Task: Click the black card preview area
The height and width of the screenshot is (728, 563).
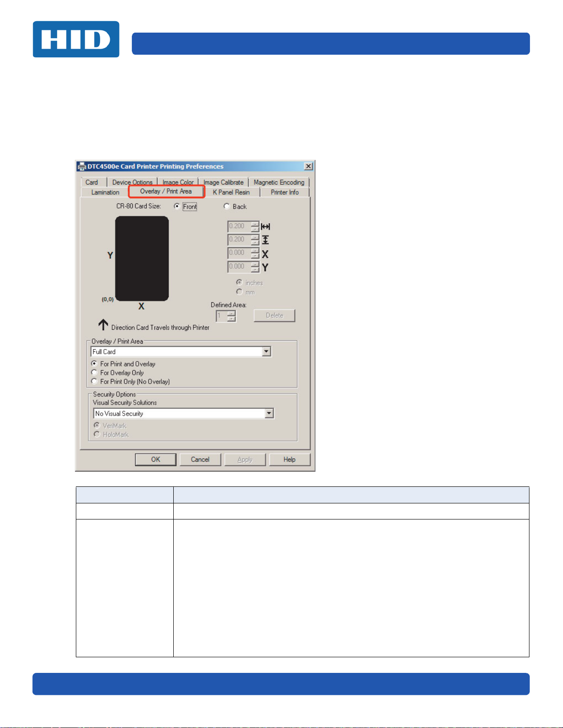Action: point(142,259)
